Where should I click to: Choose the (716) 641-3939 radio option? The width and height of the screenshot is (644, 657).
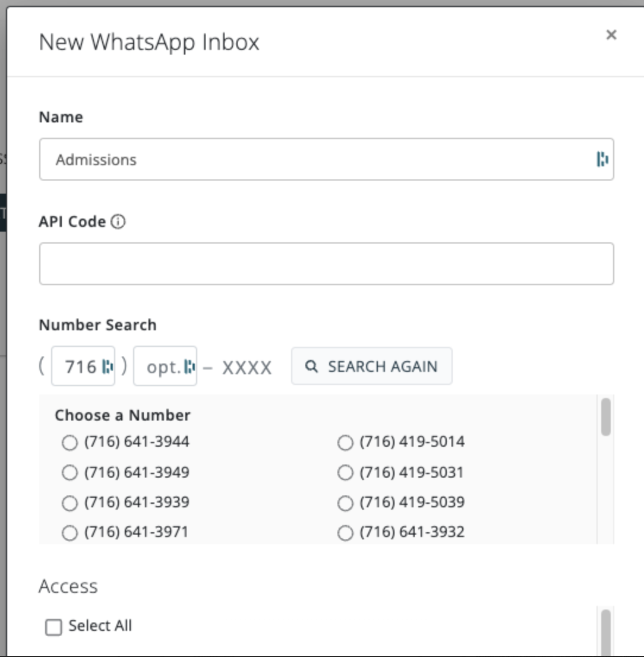coord(70,503)
